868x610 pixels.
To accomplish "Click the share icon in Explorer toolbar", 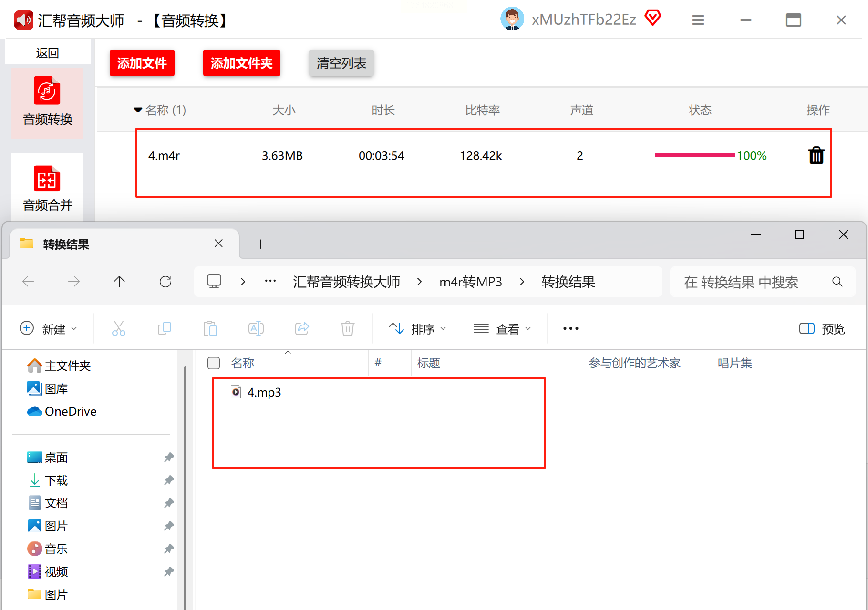I will (x=302, y=328).
